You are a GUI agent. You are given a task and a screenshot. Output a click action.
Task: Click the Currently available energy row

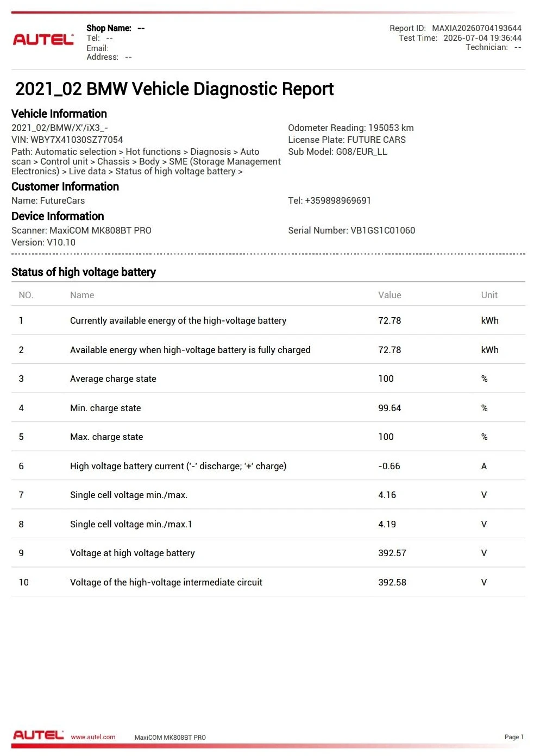point(268,320)
